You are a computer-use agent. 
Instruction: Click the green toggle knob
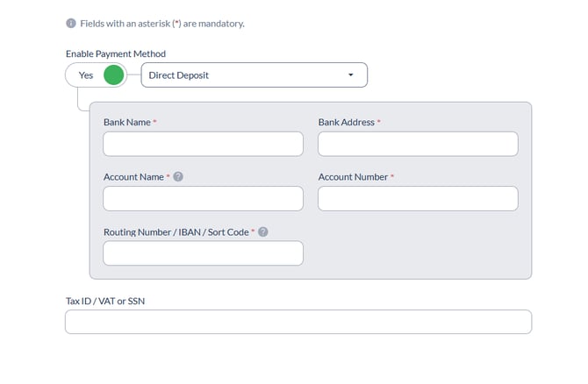[x=113, y=75]
